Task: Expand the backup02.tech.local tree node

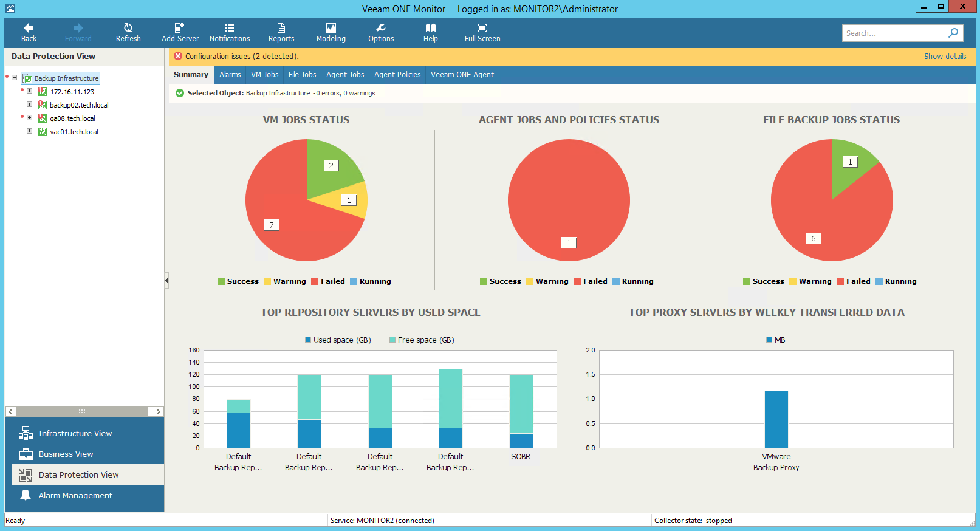Action: coord(29,104)
